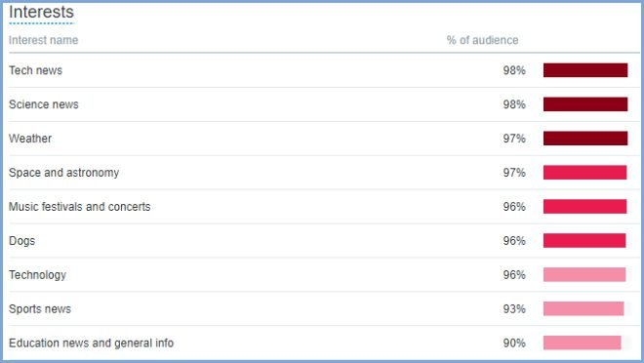Image resolution: width=644 pixels, height=363 pixels.
Task: Click the % of audience column header
Action: click(483, 40)
